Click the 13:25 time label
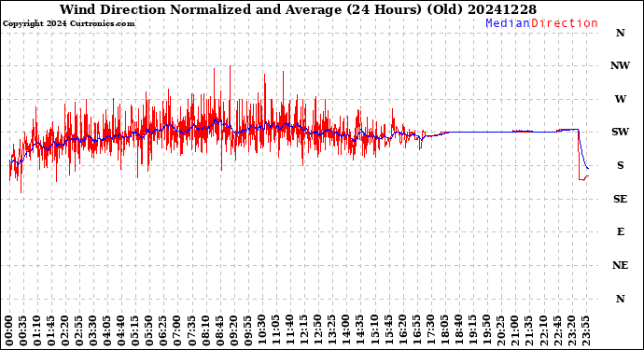This screenshot has height=350, width=644. point(331,330)
